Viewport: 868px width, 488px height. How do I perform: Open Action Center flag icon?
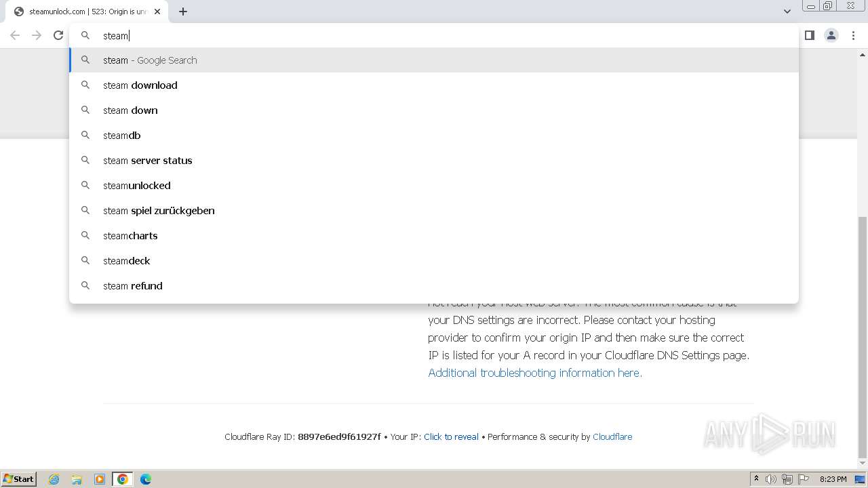click(x=804, y=479)
